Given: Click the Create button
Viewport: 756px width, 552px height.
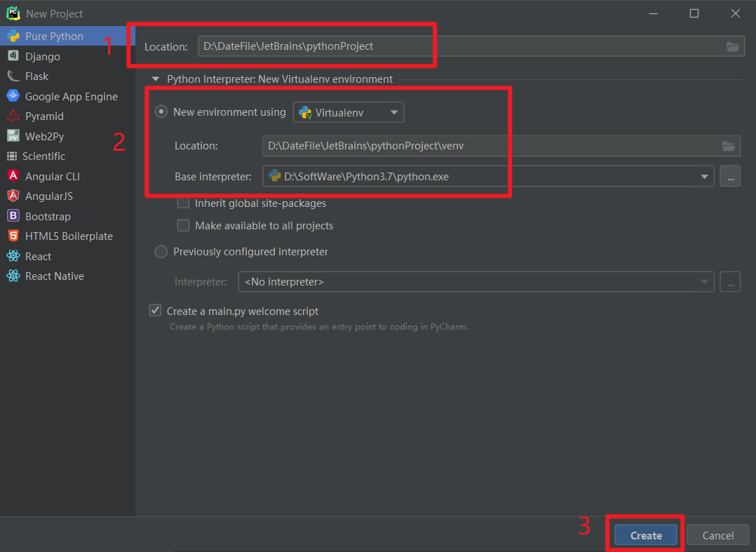Looking at the screenshot, I should coord(646,535).
